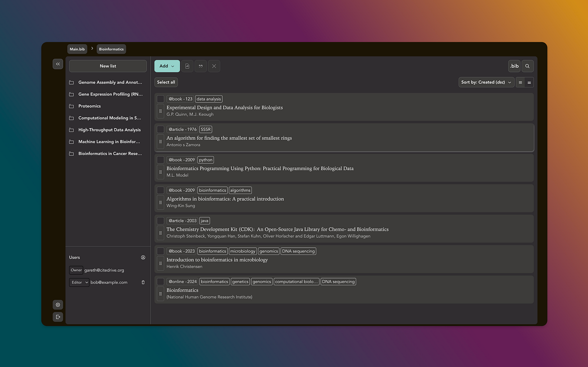
Task: Click the add user icon beside Users
Action: [143, 257]
